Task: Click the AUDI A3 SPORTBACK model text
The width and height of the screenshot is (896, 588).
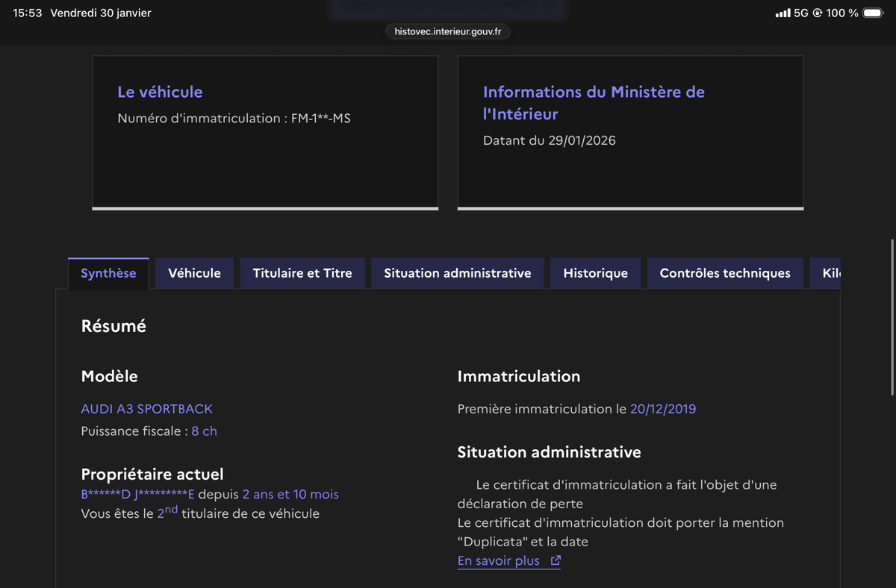Action: coord(146,409)
